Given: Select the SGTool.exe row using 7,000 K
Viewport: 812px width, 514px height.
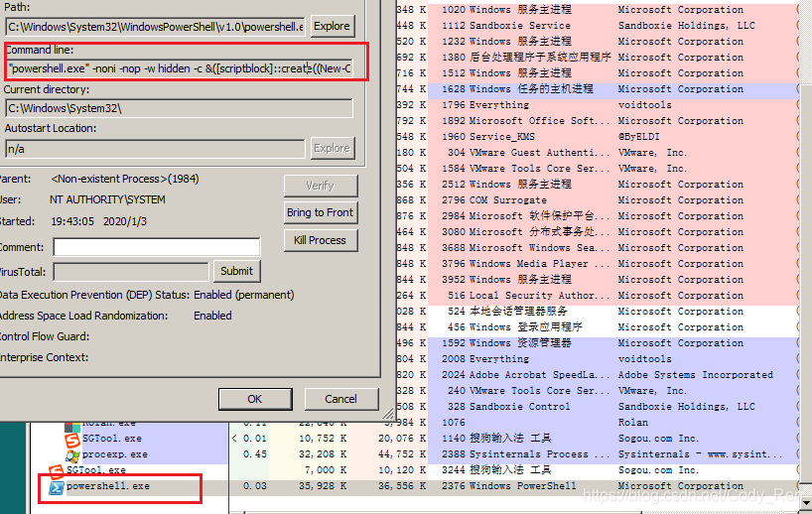Looking at the screenshot, I should 417,470.
